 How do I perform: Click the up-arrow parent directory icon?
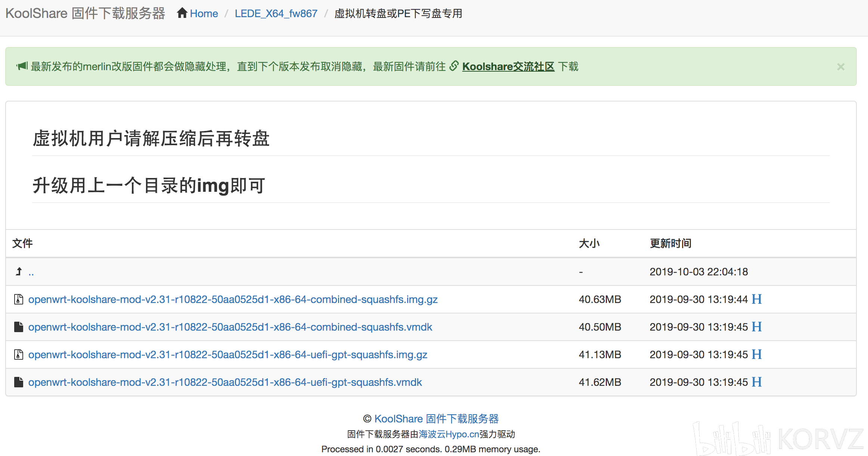point(19,271)
